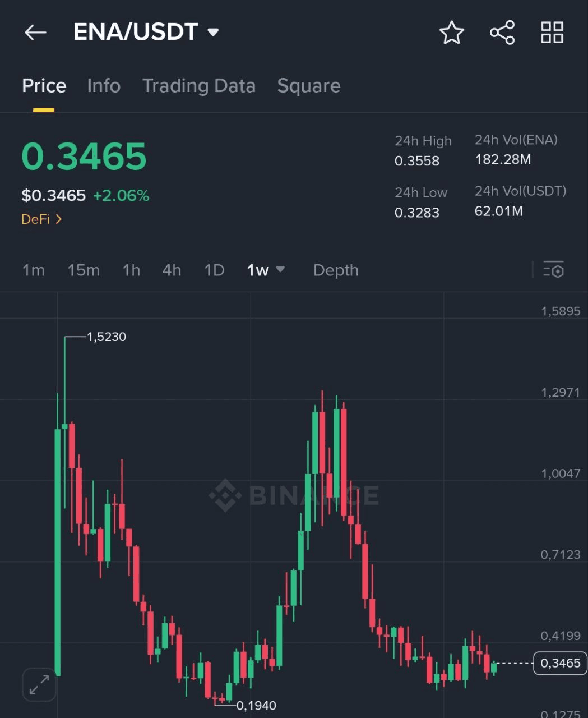
Task: Tap the $0.3465 dollar price text
Action: point(53,196)
